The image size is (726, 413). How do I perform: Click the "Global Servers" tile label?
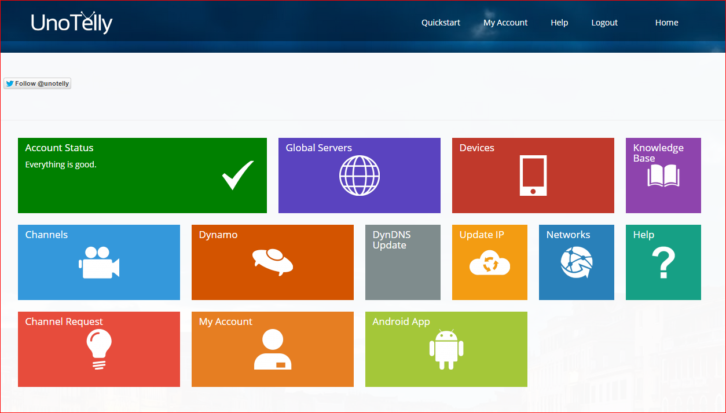[319, 148]
